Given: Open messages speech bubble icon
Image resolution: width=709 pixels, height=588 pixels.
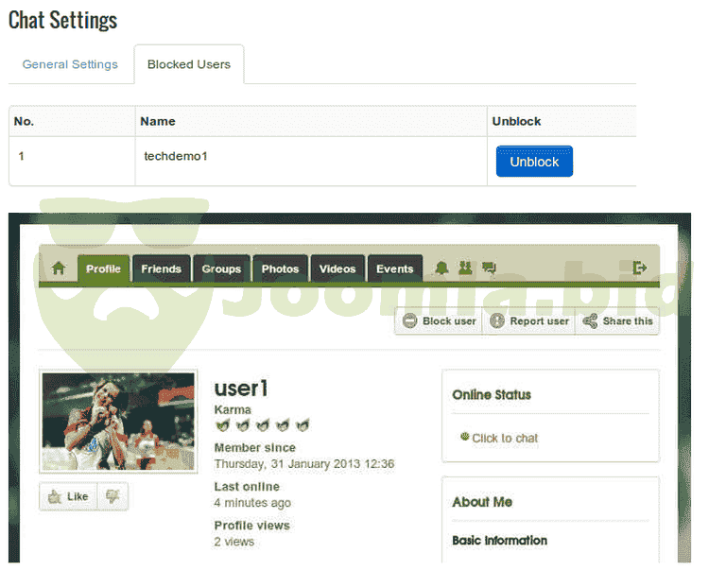Looking at the screenshot, I should (489, 268).
